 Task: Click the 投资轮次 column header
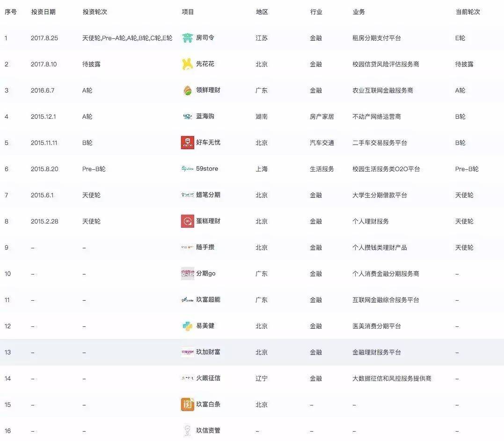(95, 12)
